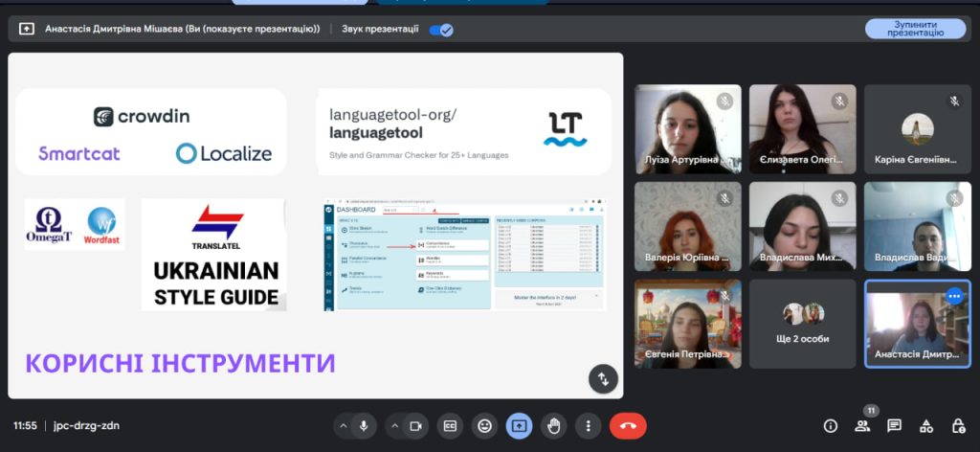Click Зупинити презентацію button
The height and width of the screenshot is (452, 980).
pyautogui.click(x=915, y=29)
